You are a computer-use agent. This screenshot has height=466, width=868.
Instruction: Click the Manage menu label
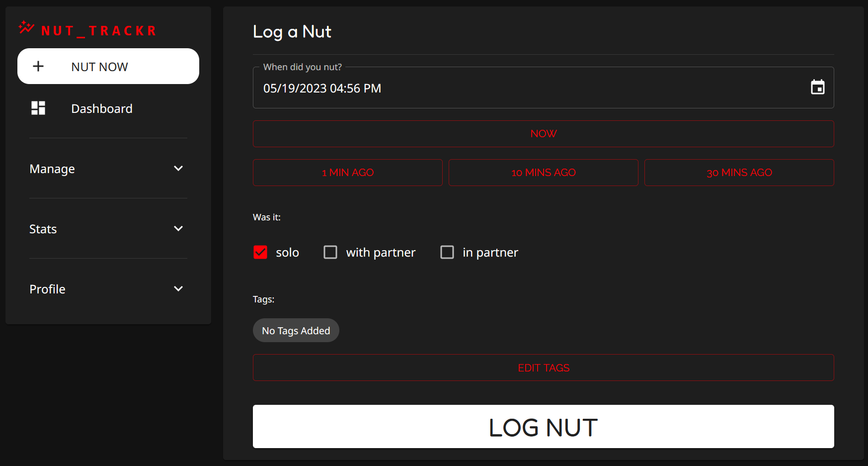click(52, 169)
